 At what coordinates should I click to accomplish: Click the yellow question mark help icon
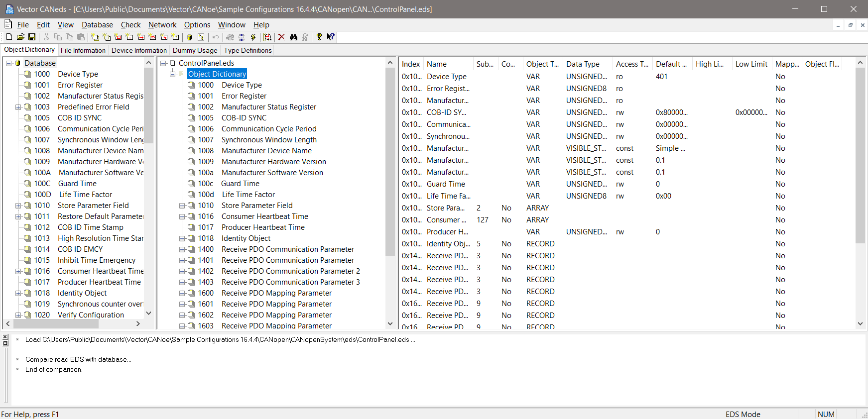tap(319, 37)
